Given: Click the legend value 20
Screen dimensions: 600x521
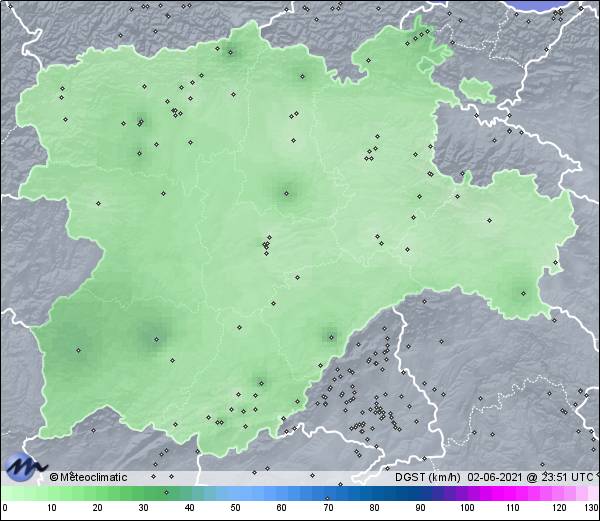Looking at the screenshot, I should tap(98, 508).
